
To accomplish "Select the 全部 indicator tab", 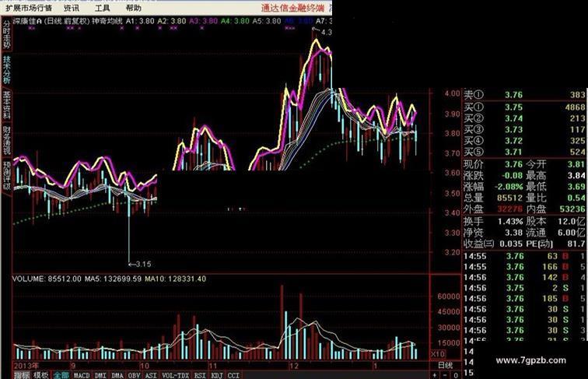I will coord(61,375).
